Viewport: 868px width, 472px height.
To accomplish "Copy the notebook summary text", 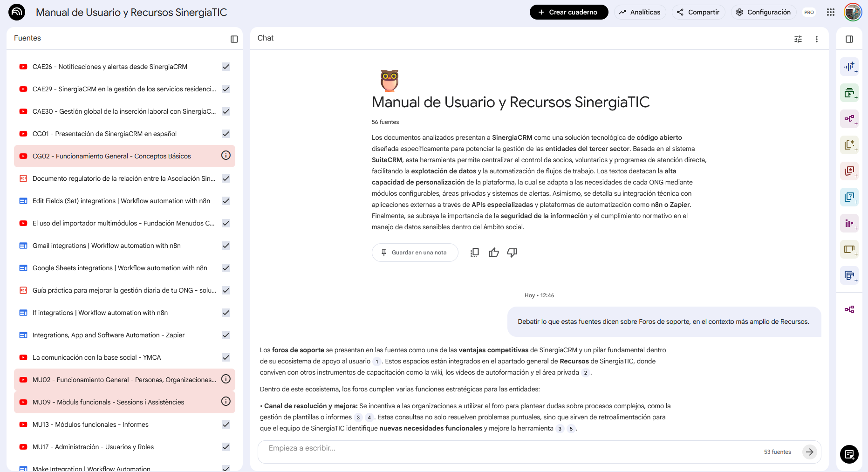I will pyautogui.click(x=474, y=253).
